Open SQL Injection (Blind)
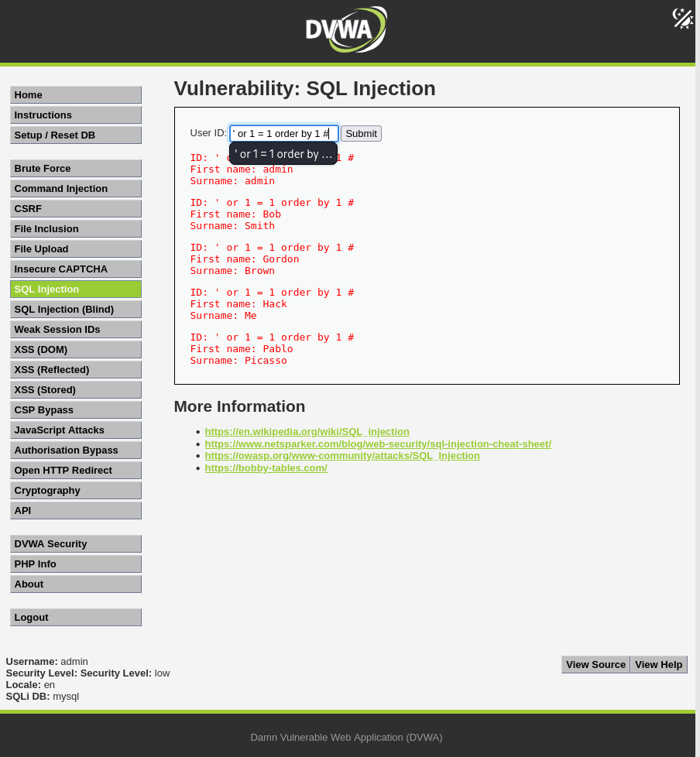Screen dimensions: 700x757 pyautogui.click(x=76, y=310)
